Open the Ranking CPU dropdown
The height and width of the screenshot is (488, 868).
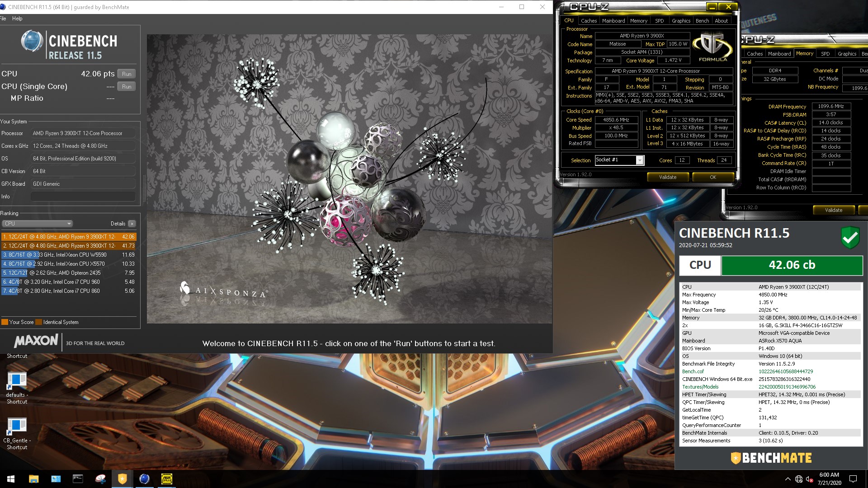click(x=37, y=224)
